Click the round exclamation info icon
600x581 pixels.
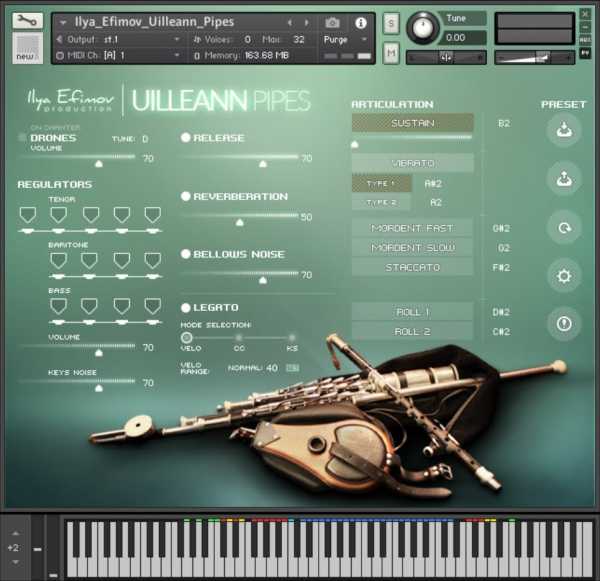click(563, 323)
